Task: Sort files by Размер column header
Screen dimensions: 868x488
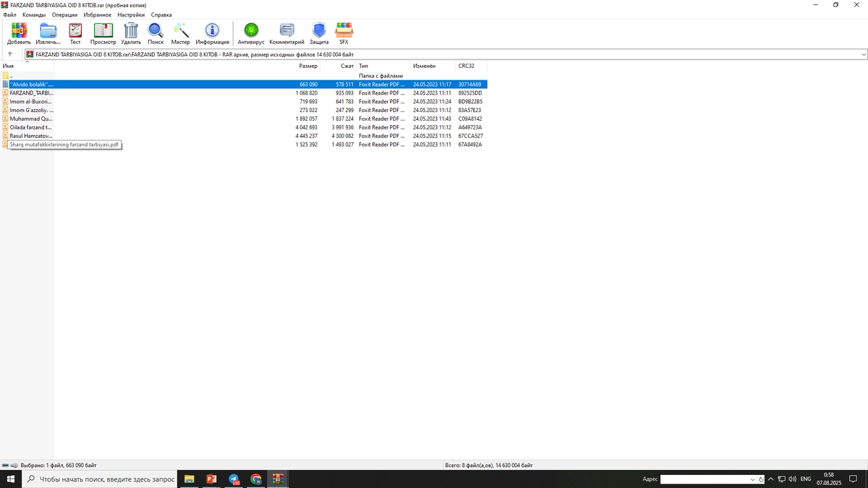Action: (308, 66)
